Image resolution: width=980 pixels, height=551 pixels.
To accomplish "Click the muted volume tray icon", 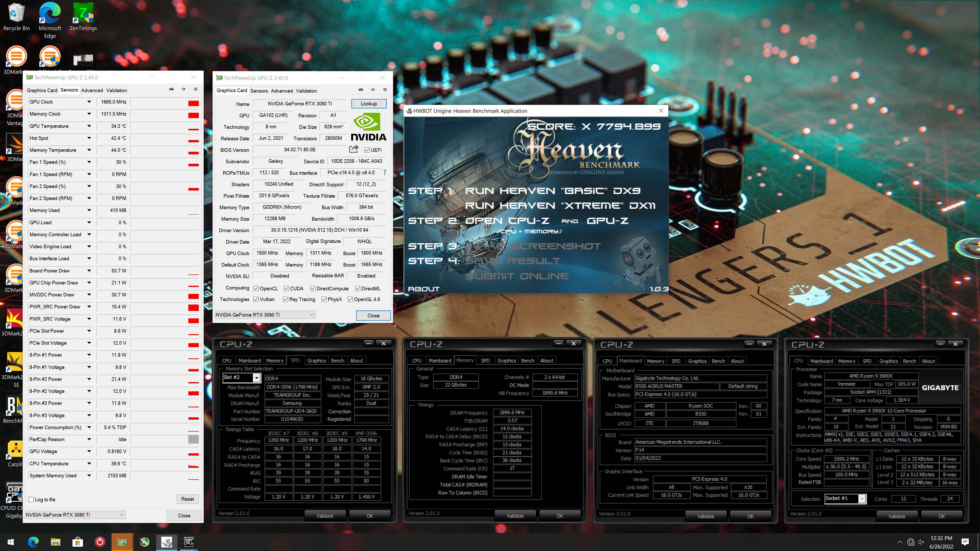I will [x=921, y=542].
